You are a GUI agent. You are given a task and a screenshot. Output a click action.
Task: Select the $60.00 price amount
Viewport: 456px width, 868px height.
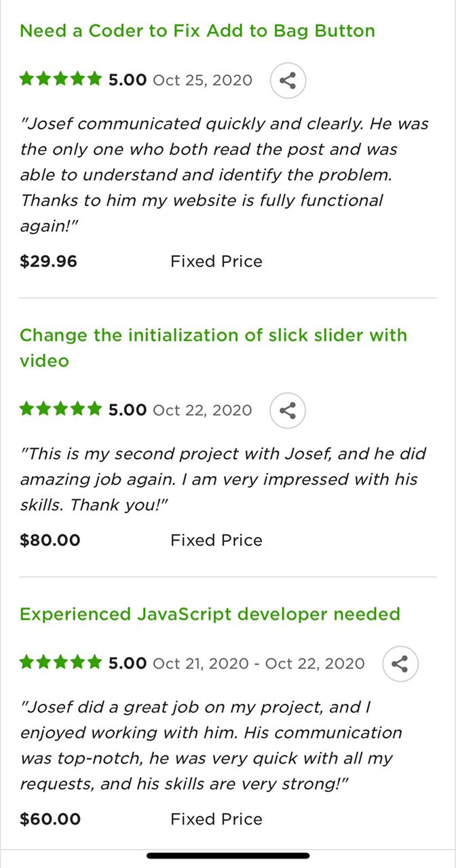(x=50, y=819)
